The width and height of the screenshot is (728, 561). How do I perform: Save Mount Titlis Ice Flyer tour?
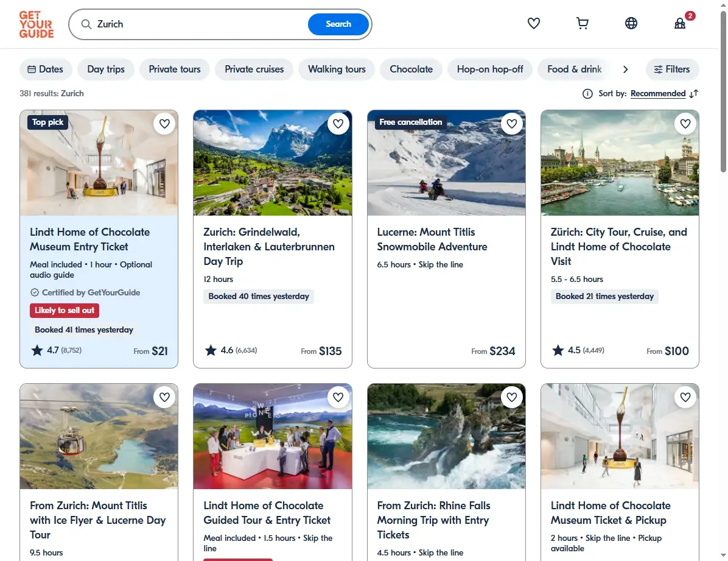(x=164, y=397)
